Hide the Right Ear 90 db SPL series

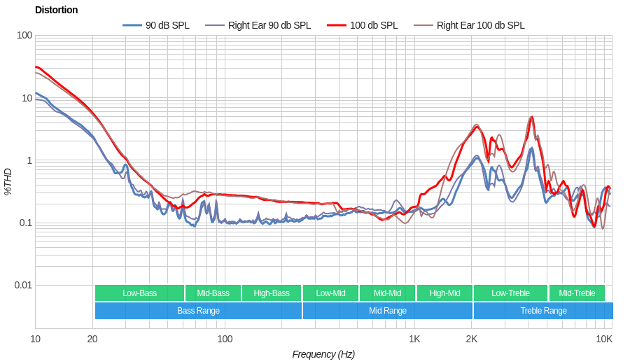point(258,25)
